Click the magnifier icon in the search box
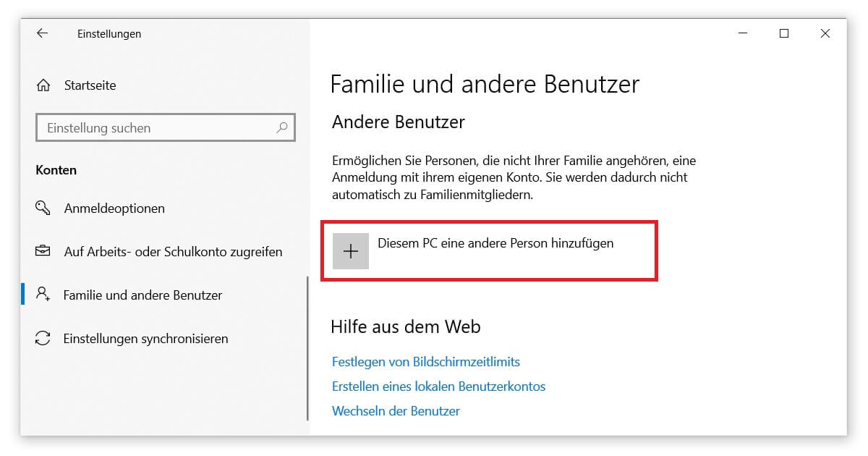The width and height of the screenshot is (868, 456). 282,127
